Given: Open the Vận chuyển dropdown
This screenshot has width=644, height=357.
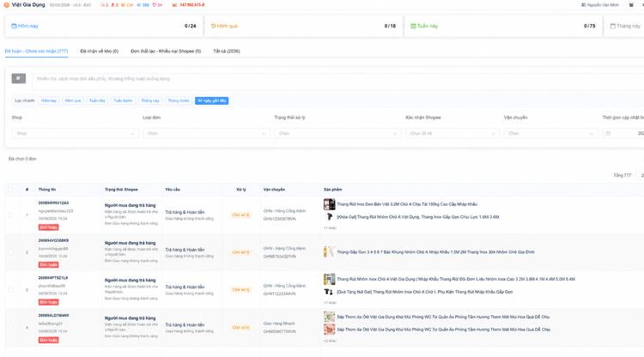Looking at the screenshot, I should (551, 133).
